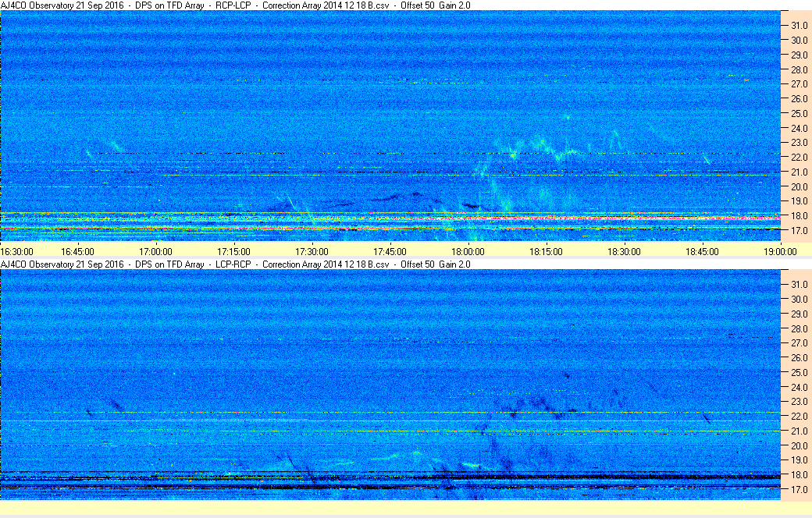Click the 17:30:00 time axis label

tap(312, 251)
